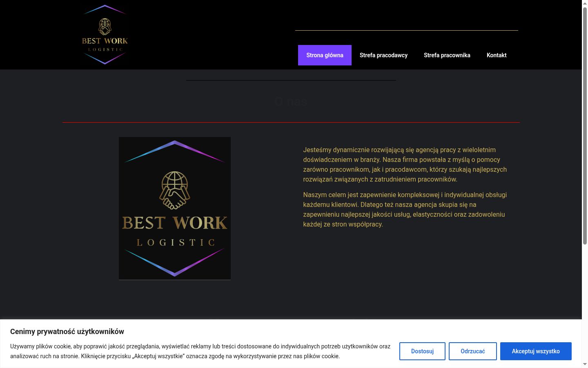Click 'Cenimy prywatność użytkowników' cookie heading
588x368 pixels.
(x=67, y=332)
